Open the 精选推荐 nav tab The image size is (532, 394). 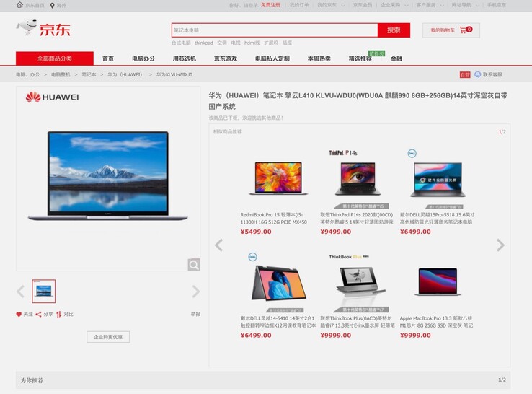[x=360, y=58]
